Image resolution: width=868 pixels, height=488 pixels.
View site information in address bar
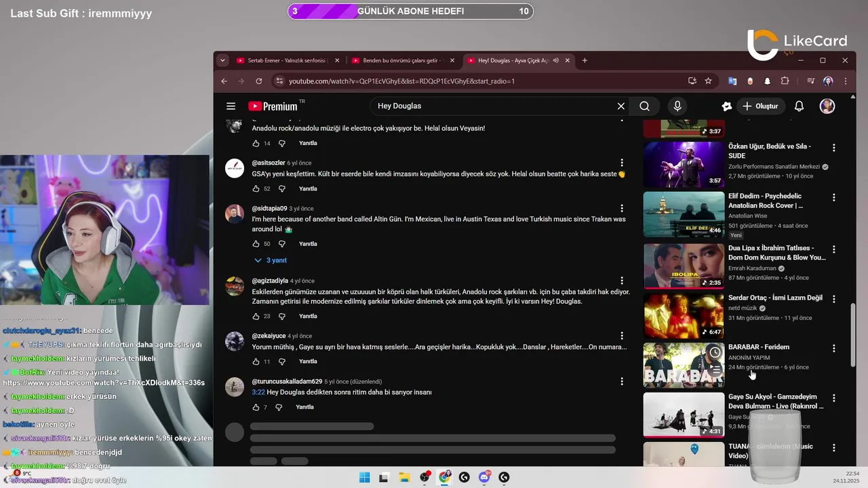coord(279,81)
